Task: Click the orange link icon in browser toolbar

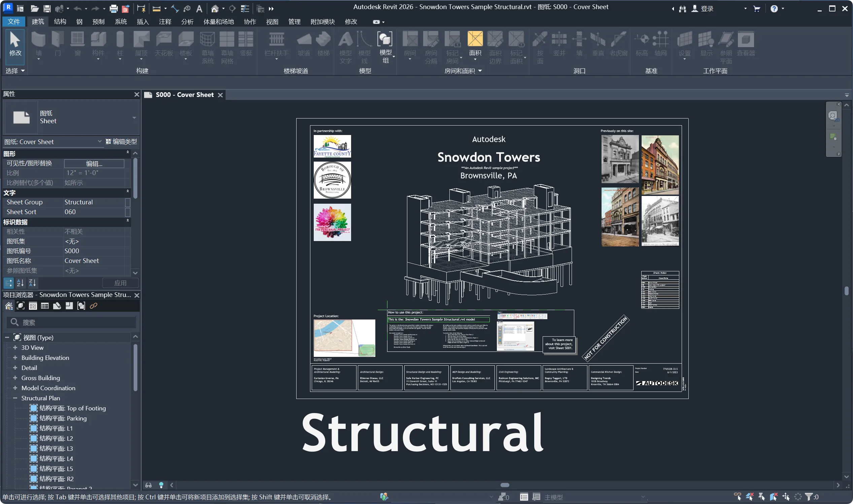Action: [x=93, y=306]
